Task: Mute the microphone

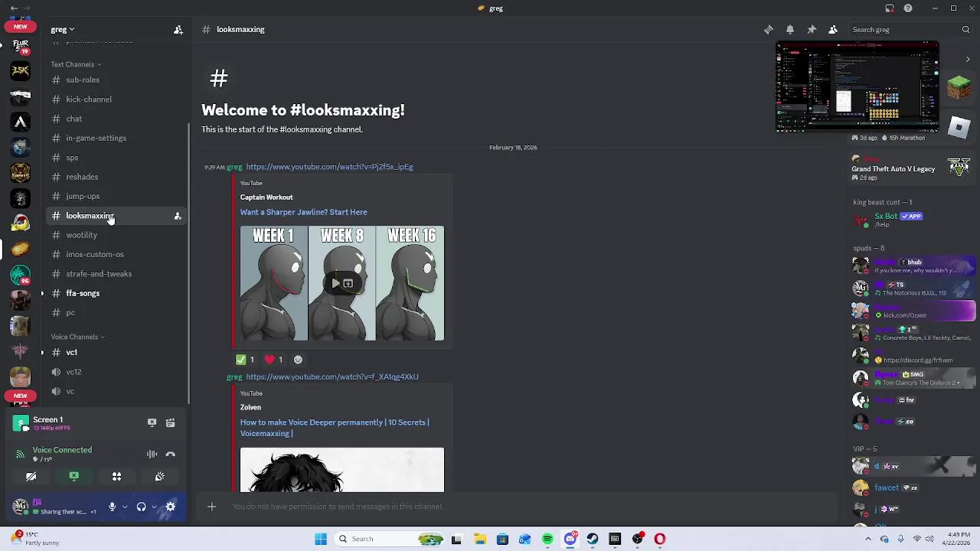Action: click(112, 507)
